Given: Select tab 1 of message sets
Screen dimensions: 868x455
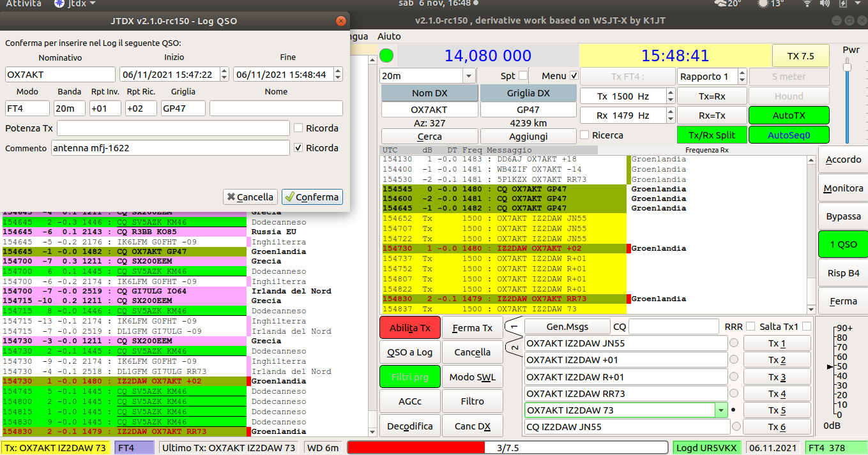Looking at the screenshot, I should [515, 327].
